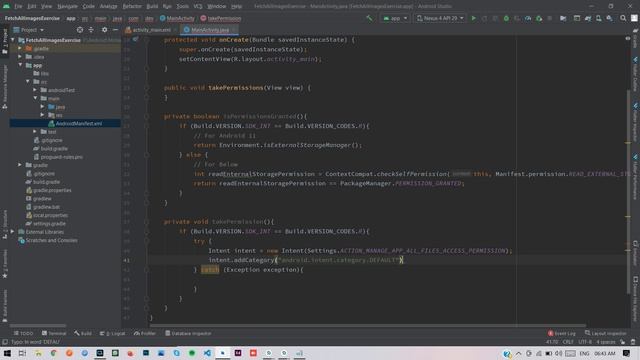Select gradle.properties file in tree
The height and width of the screenshot is (360, 640).
point(49,190)
